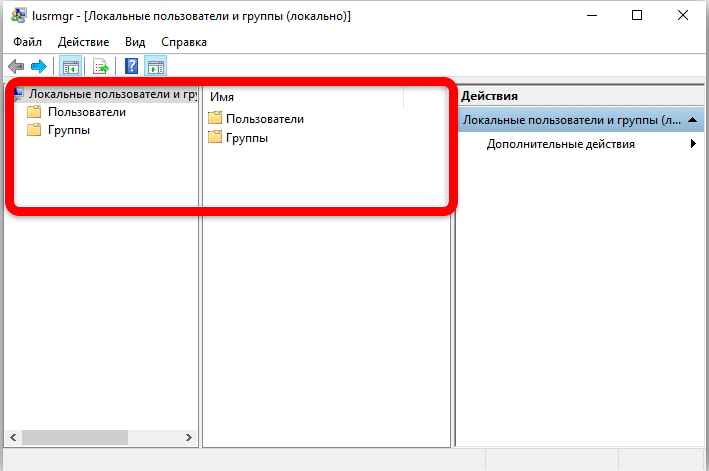This screenshot has height=471, width=709.
Task: Minimize the lusrmgr window
Action: tap(592, 15)
